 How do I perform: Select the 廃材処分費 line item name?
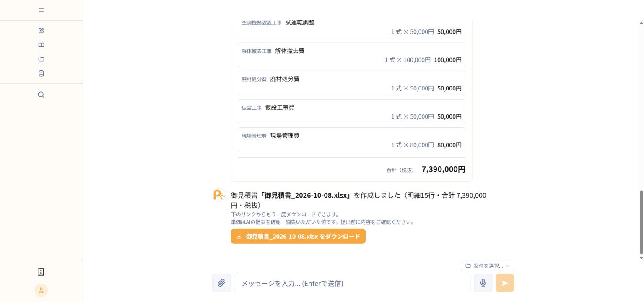coord(285,79)
